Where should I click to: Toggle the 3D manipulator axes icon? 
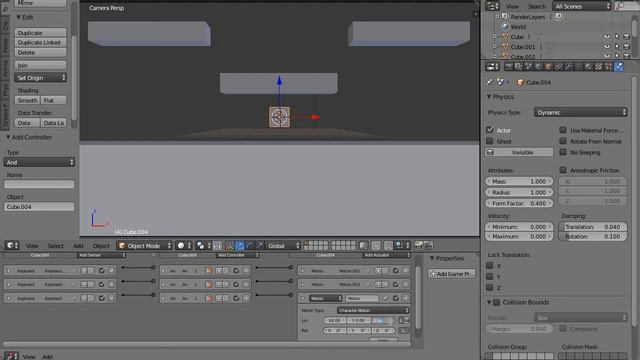tap(229, 245)
